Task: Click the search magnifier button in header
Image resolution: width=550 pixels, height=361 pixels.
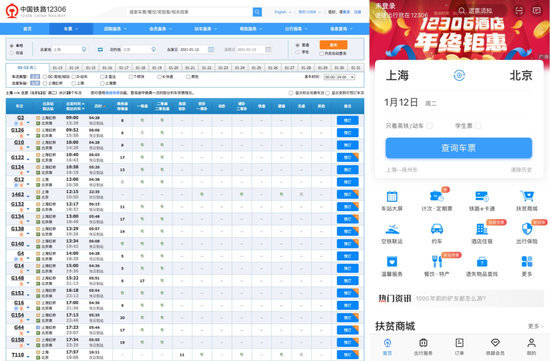Action: [x=257, y=12]
